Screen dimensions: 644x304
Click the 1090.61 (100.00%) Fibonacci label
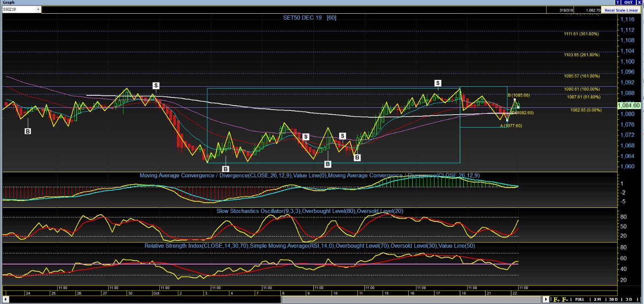pyautogui.click(x=582, y=89)
